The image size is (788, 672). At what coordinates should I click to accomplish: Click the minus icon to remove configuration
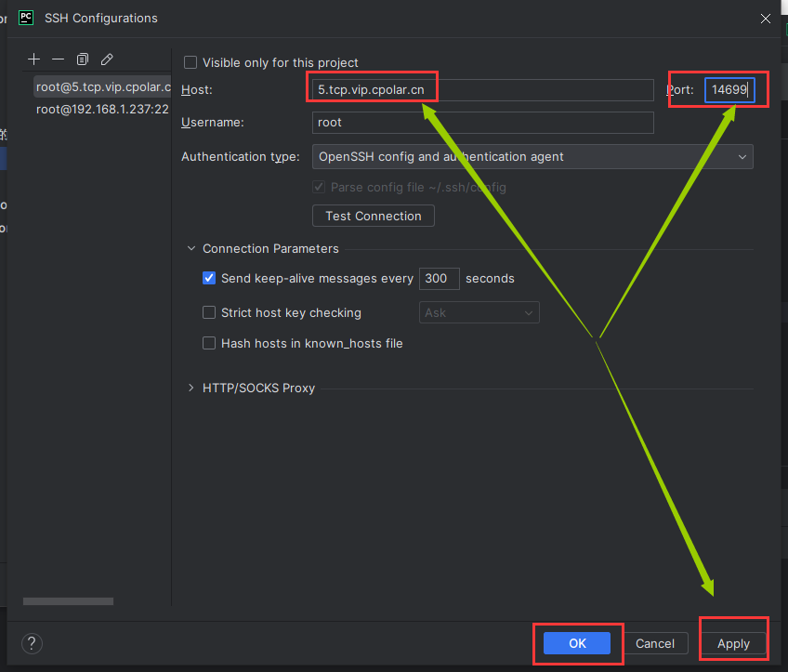59,59
